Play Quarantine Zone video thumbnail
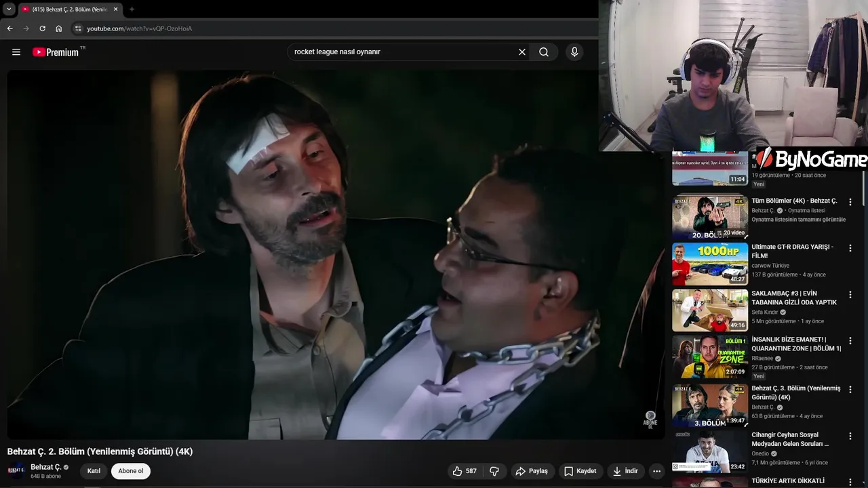This screenshot has width=868, height=488. tap(710, 357)
